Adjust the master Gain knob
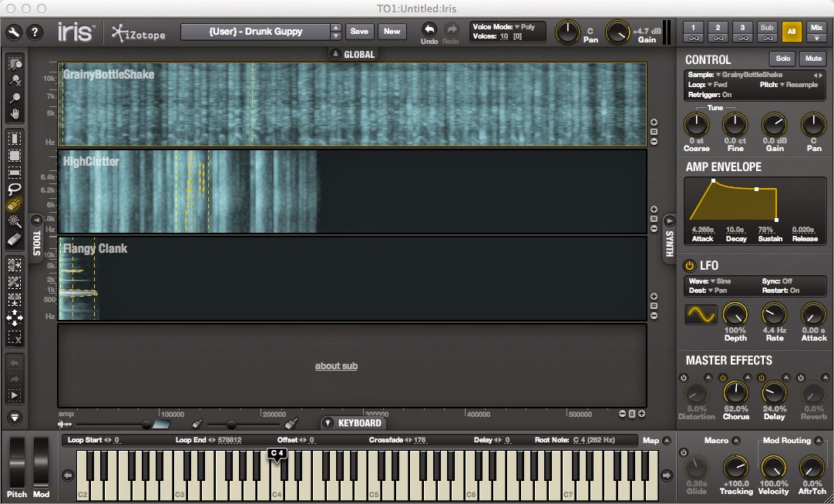This screenshot has height=504, width=834. click(617, 32)
